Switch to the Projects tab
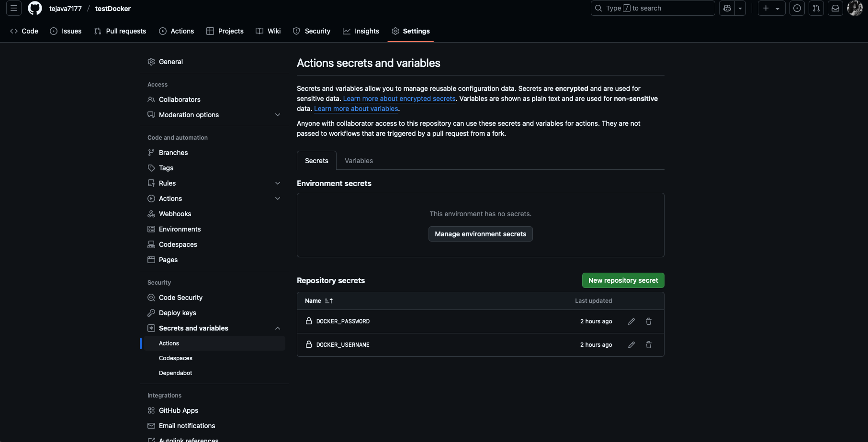Viewport: 868px width, 442px height. pos(225,31)
